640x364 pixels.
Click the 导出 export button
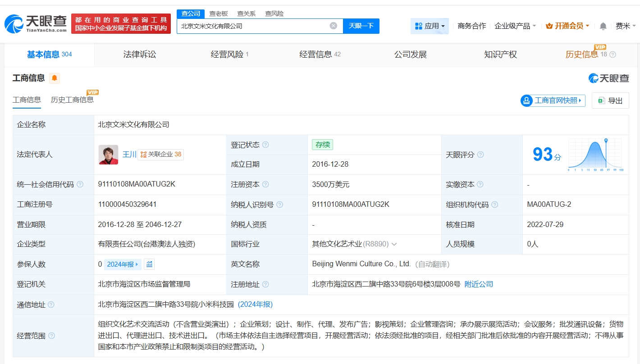(x=610, y=100)
